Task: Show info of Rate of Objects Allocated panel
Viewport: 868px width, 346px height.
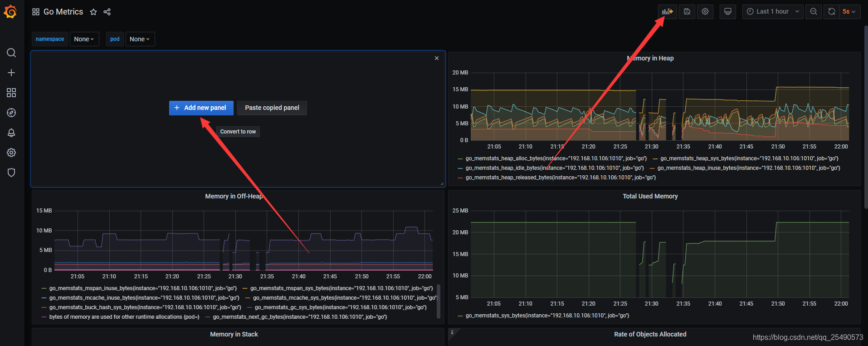Action: tap(452, 332)
